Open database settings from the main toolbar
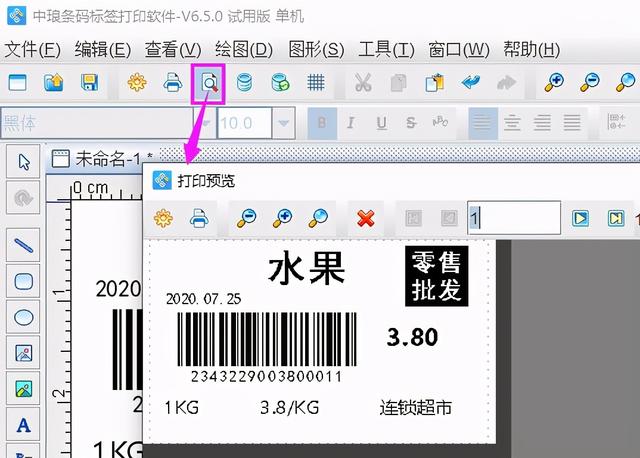Screen dimensions: 640x458 point(245,83)
